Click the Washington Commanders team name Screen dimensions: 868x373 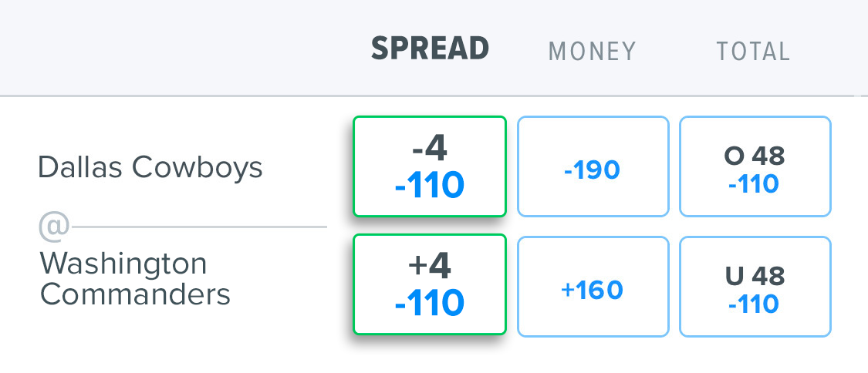click(x=135, y=279)
